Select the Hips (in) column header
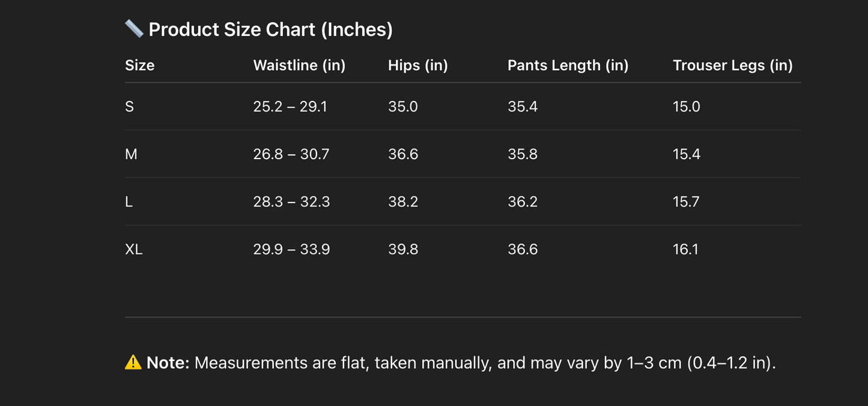The height and width of the screenshot is (406, 868). pyautogui.click(x=417, y=65)
